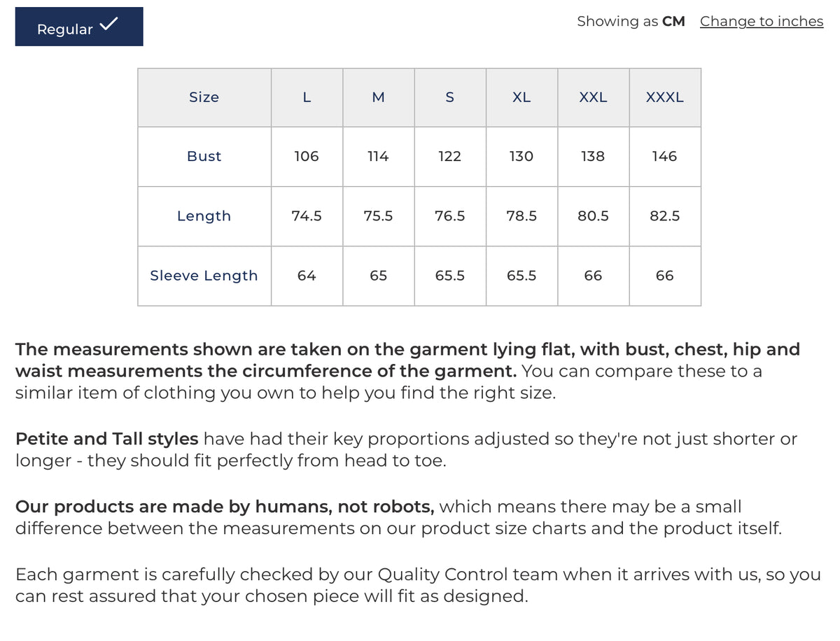840x641 pixels.
Task: Click the Bust value 106 cell
Action: click(307, 157)
